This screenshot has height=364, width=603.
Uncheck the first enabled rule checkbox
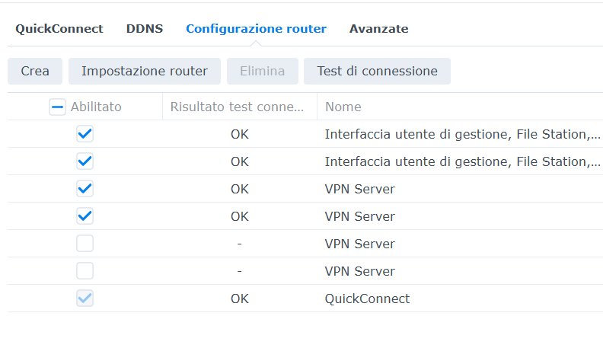[x=85, y=134]
